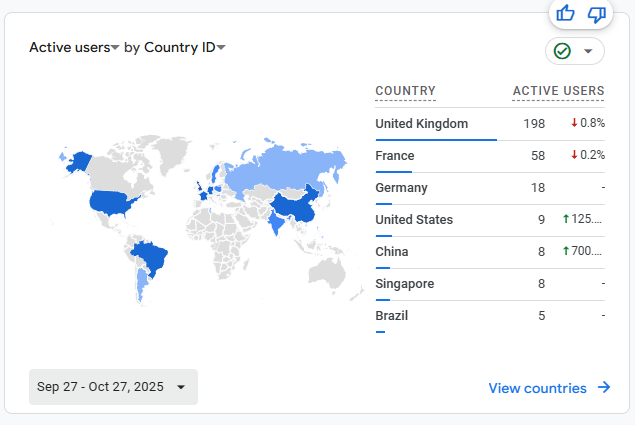This screenshot has height=425, width=635.
Task: Sort by the ACTIVE USERS column header
Action: click(558, 92)
